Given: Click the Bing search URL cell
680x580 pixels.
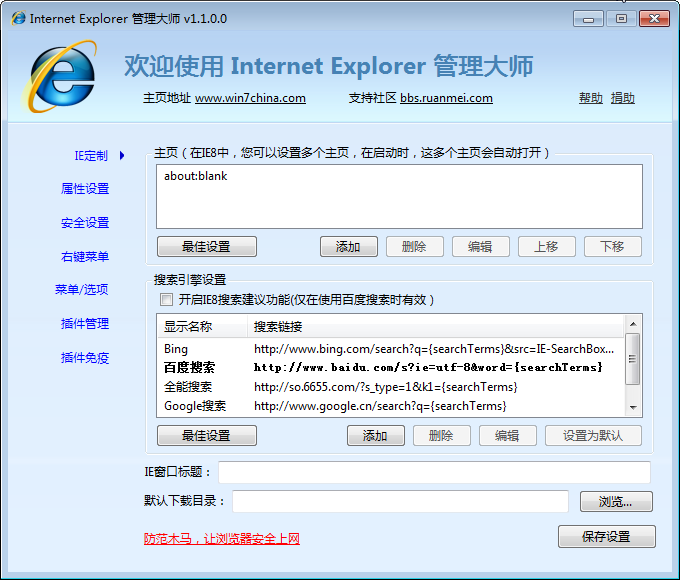Looking at the screenshot, I should pyautogui.click(x=434, y=349).
